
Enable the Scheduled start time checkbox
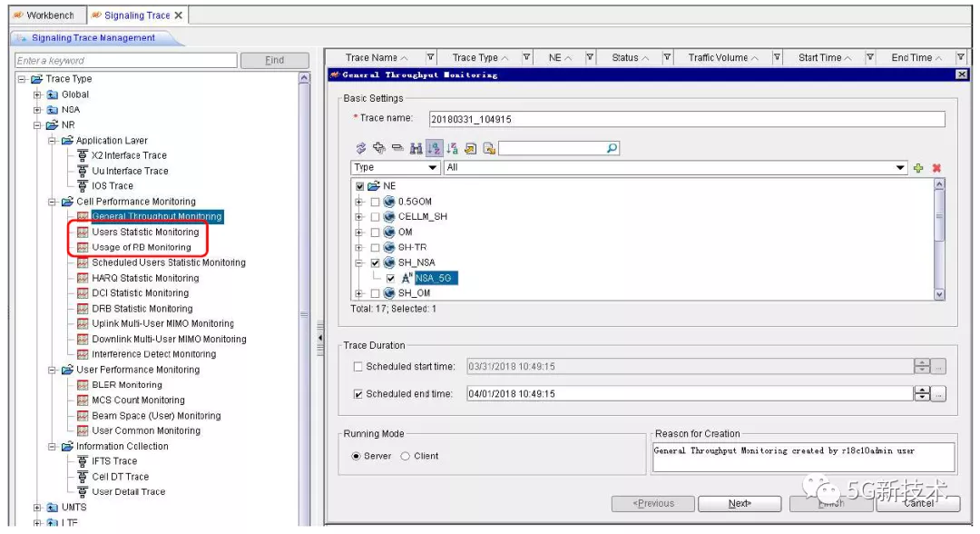[x=358, y=366]
